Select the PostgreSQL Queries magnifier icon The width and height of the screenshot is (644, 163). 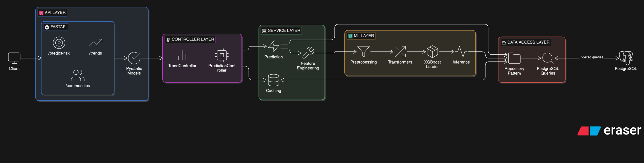point(548,58)
